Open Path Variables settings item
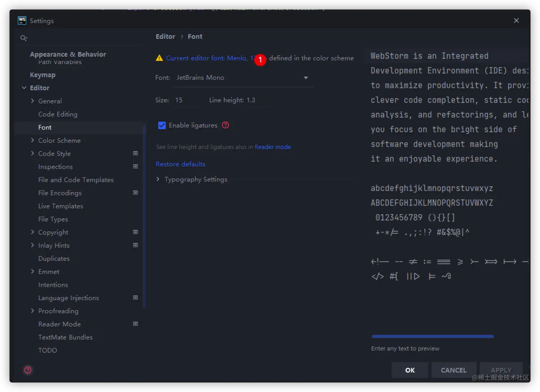This screenshot has height=392, width=540. pyautogui.click(x=60, y=62)
